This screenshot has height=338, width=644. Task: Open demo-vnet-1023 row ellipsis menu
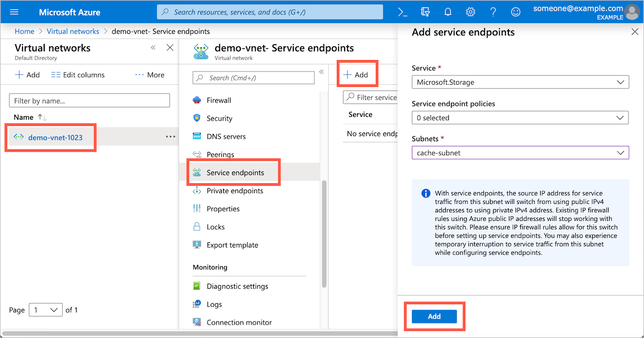click(x=171, y=137)
